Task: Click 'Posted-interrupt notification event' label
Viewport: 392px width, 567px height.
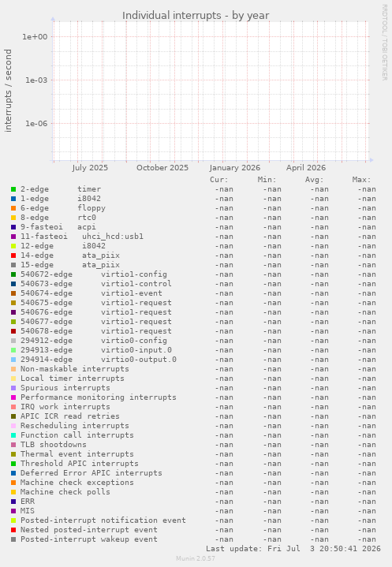Action: pyautogui.click(x=103, y=520)
